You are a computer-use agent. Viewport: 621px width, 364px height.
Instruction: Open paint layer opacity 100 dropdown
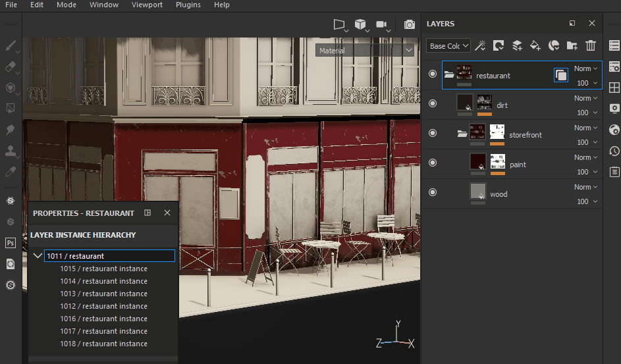pyautogui.click(x=587, y=172)
